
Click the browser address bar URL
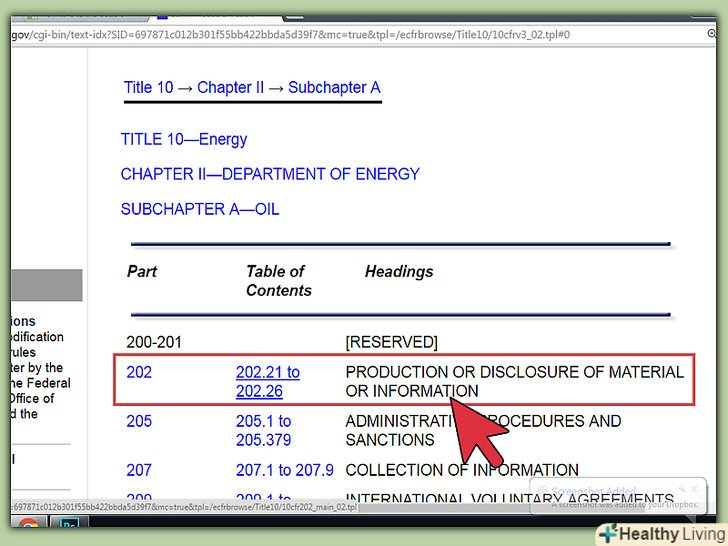(x=291, y=35)
